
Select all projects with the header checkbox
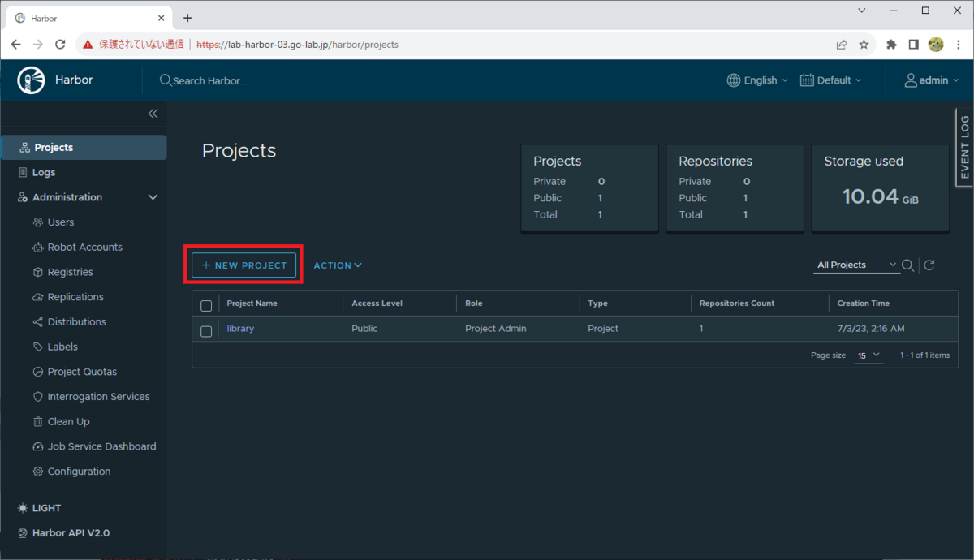tap(206, 306)
